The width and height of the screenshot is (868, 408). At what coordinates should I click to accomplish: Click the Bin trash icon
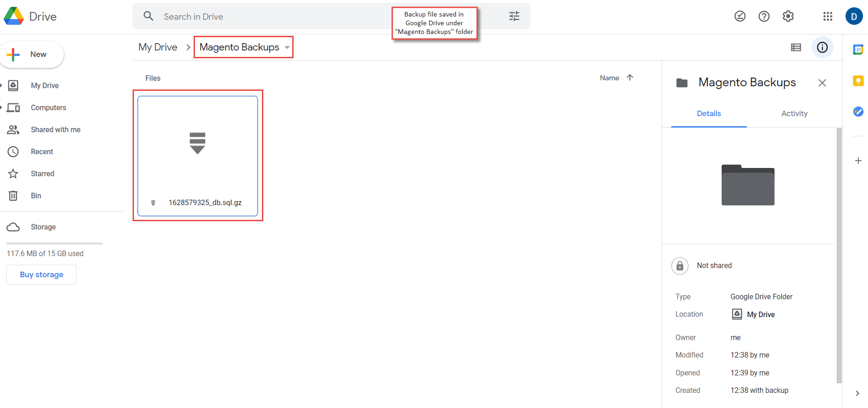tap(13, 196)
